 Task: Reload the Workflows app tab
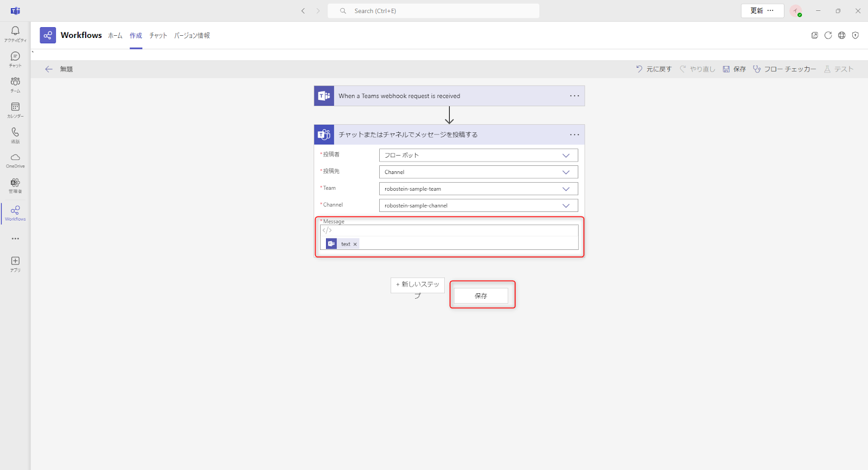pos(828,35)
